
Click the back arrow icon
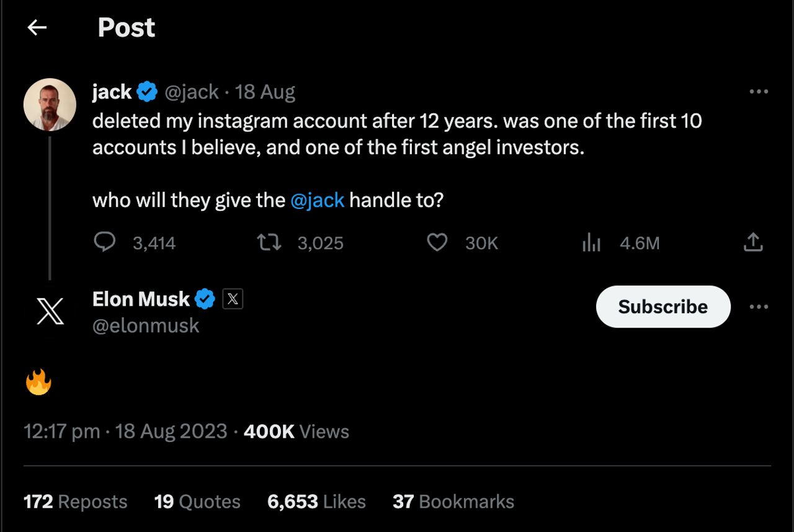(x=37, y=27)
